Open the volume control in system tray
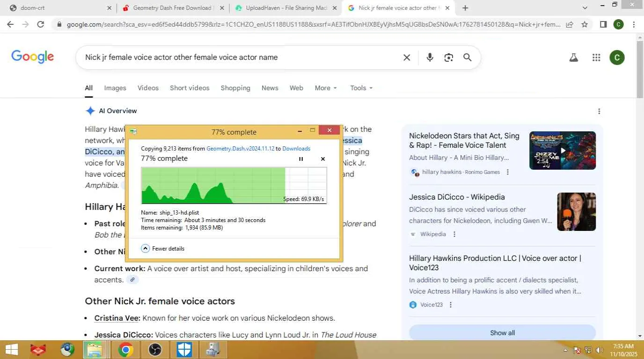This screenshot has width=644, height=359. click(x=599, y=350)
